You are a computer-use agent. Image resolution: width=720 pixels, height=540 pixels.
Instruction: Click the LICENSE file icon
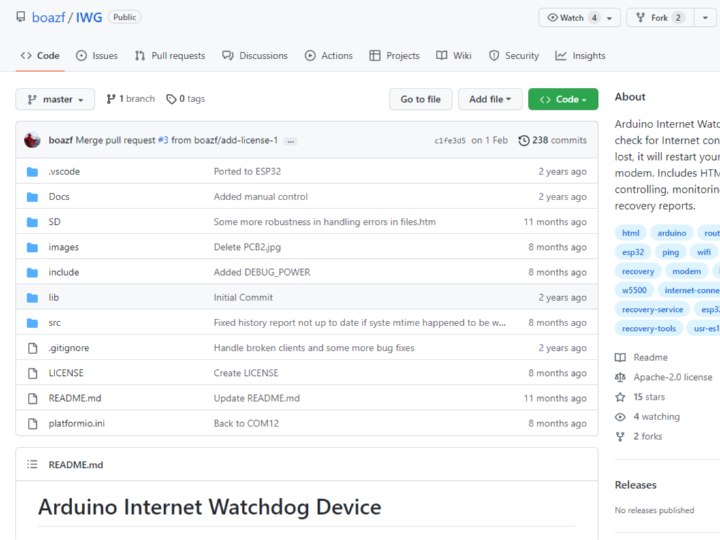coord(33,373)
